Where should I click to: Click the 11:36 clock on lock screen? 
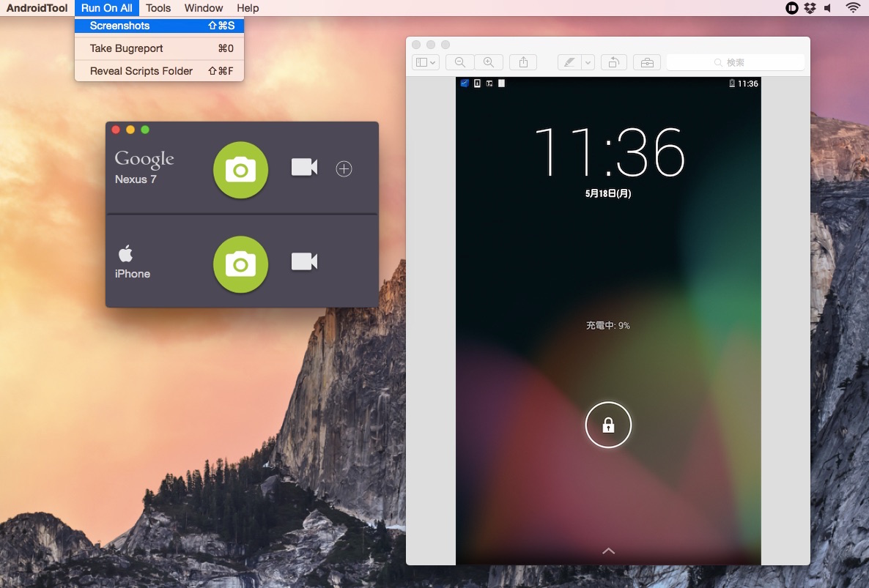[x=609, y=152]
